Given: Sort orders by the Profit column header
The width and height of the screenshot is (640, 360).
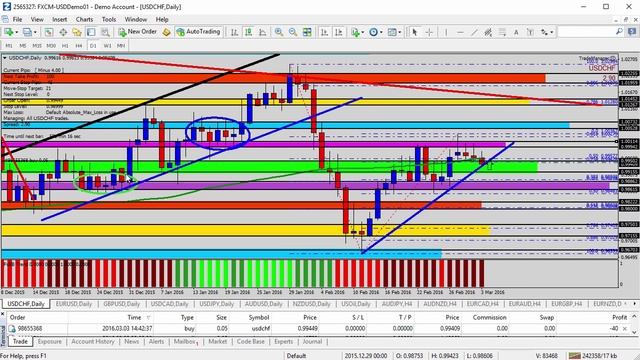Looking at the screenshot, I should coord(619,317).
